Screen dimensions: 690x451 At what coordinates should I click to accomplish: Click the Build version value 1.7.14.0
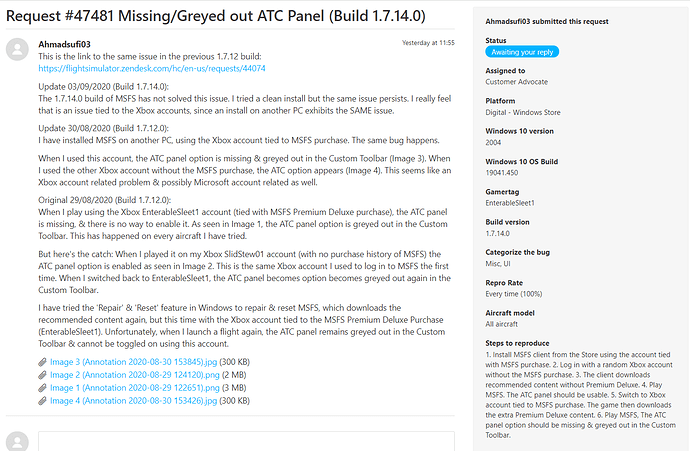[497, 234]
